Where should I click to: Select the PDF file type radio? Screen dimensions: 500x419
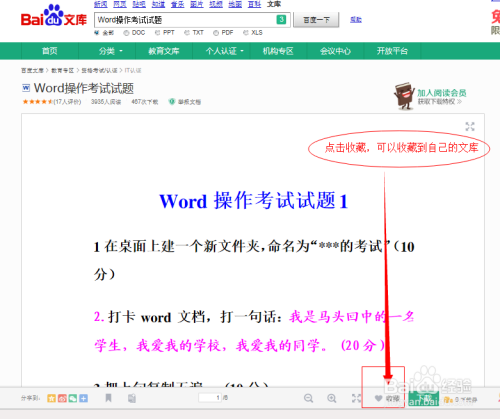coord(216,33)
